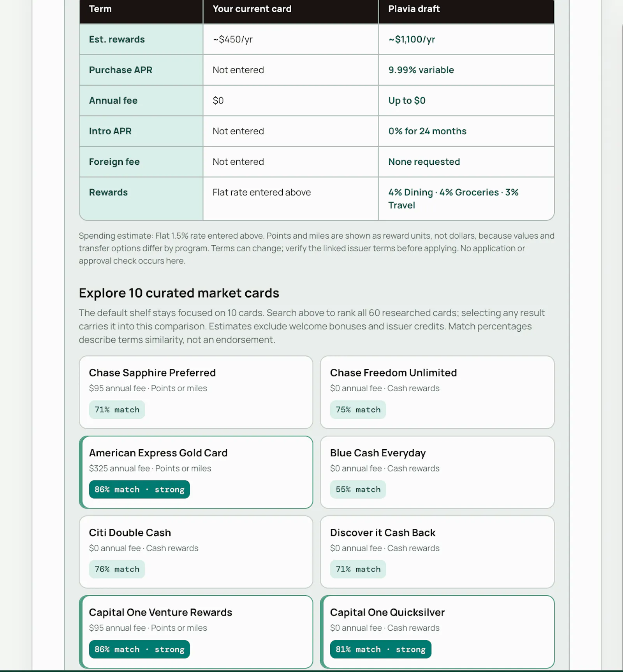Click the 'Up to $0' cell

(466, 100)
